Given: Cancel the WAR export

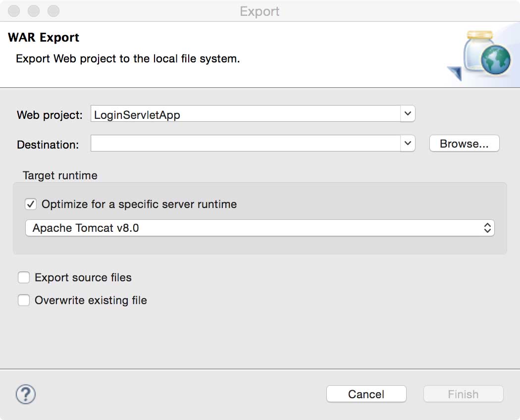Looking at the screenshot, I should [x=366, y=394].
